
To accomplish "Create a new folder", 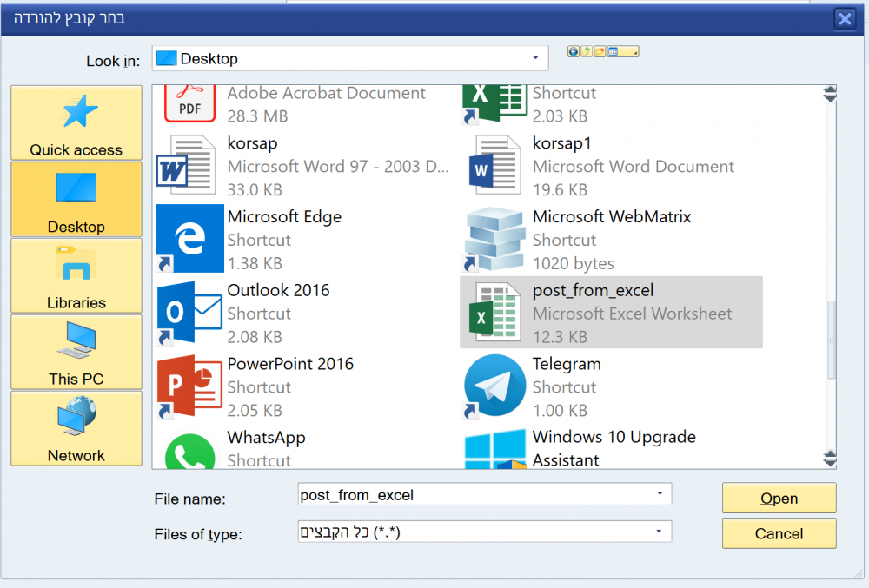I will [x=600, y=51].
